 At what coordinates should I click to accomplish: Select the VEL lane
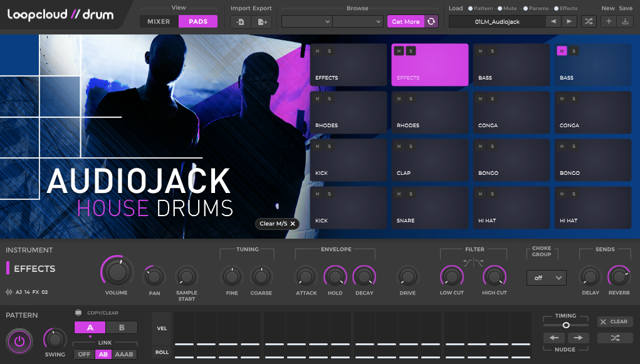click(162, 328)
